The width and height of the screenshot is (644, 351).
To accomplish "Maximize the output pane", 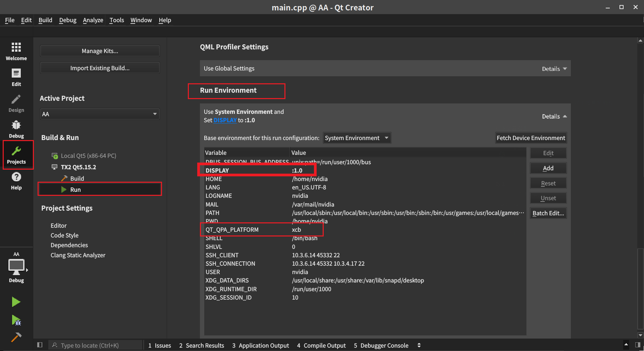I will pyautogui.click(x=627, y=345).
